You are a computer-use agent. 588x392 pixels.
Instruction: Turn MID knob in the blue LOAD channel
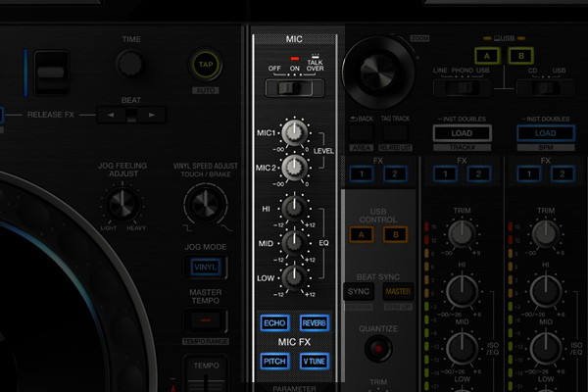(546, 349)
